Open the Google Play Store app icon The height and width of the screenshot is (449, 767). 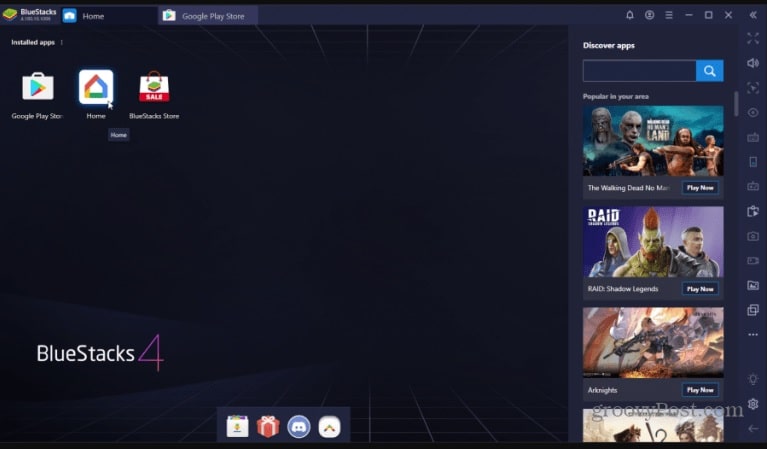[x=38, y=87]
